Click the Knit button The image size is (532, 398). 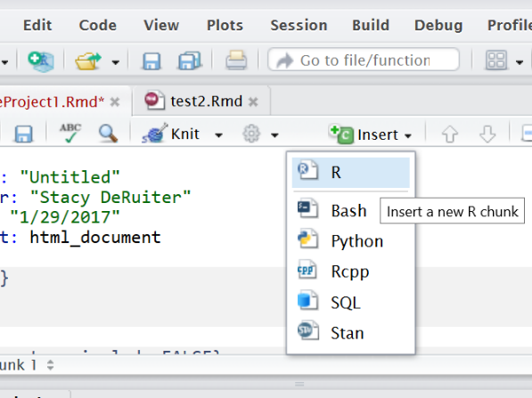(171, 134)
